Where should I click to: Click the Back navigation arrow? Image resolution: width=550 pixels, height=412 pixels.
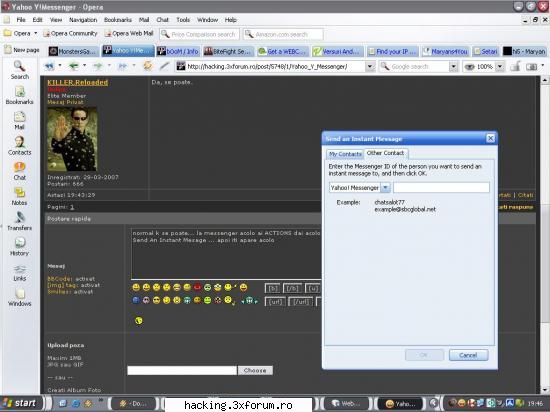click(73, 66)
